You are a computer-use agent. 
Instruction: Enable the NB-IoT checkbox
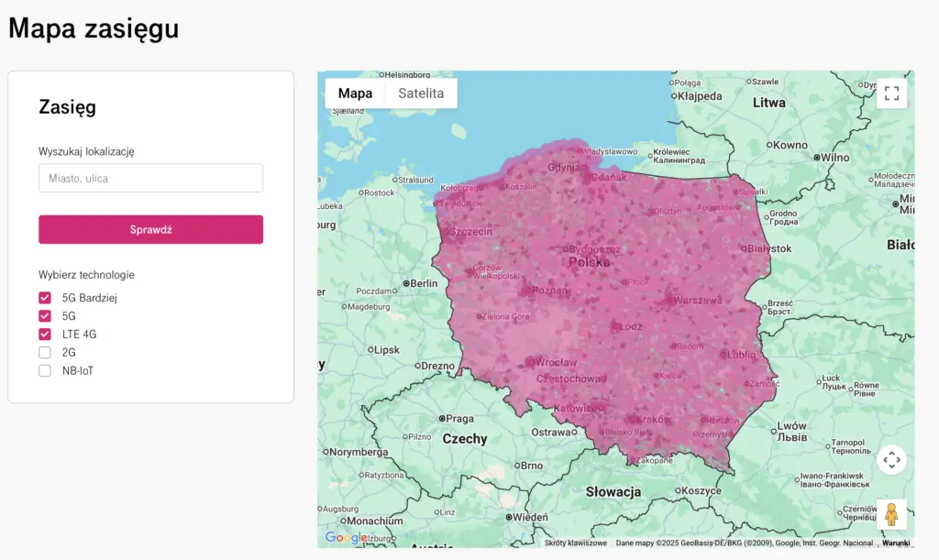45,371
